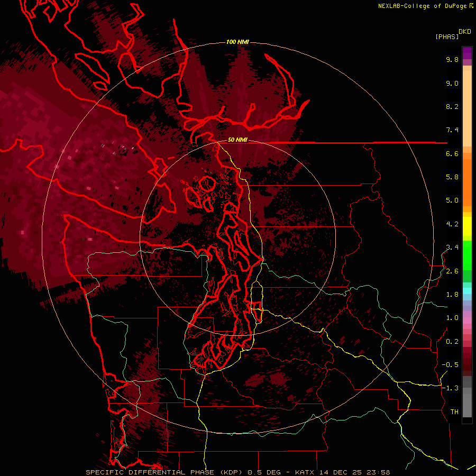The height and width of the screenshot is (476, 476).
Task: Click the 1.8 legend value
Action: pyautogui.click(x=452, y=295)
